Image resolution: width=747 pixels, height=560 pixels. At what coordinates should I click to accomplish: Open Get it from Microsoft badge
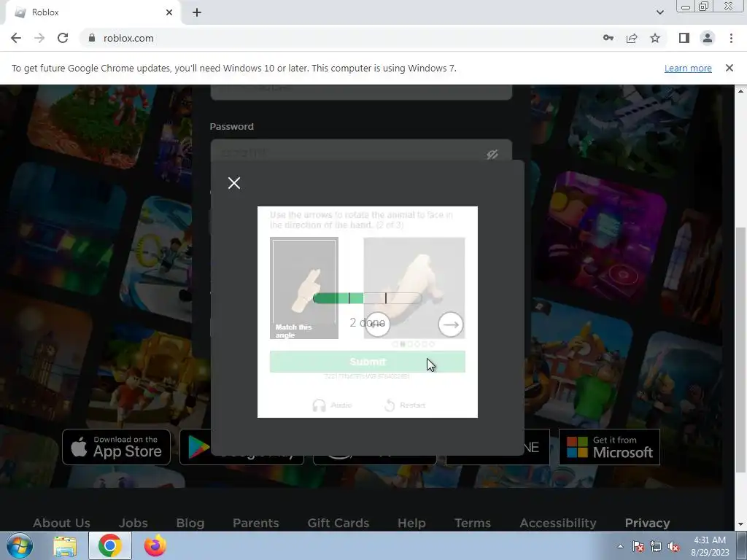609,447
